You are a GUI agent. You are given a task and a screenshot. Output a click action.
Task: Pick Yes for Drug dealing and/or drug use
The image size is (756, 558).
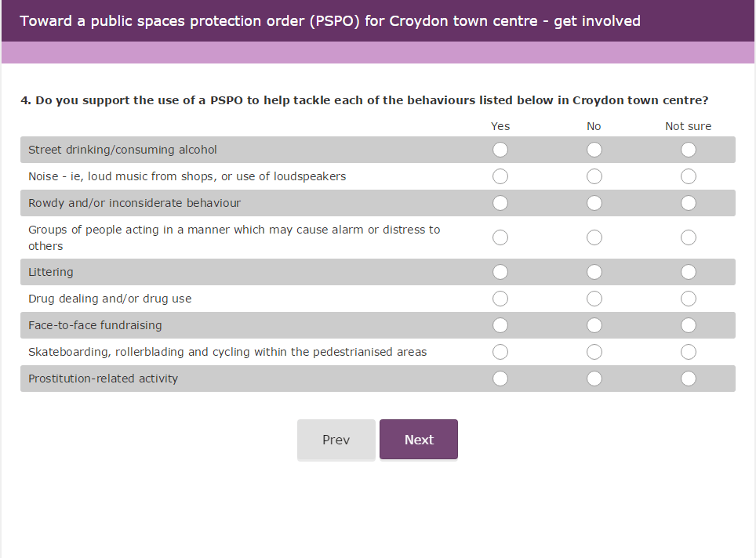[500, 299]
